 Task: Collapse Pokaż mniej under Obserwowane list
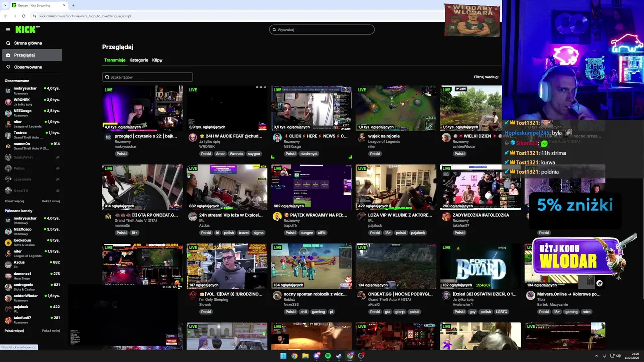51,201
